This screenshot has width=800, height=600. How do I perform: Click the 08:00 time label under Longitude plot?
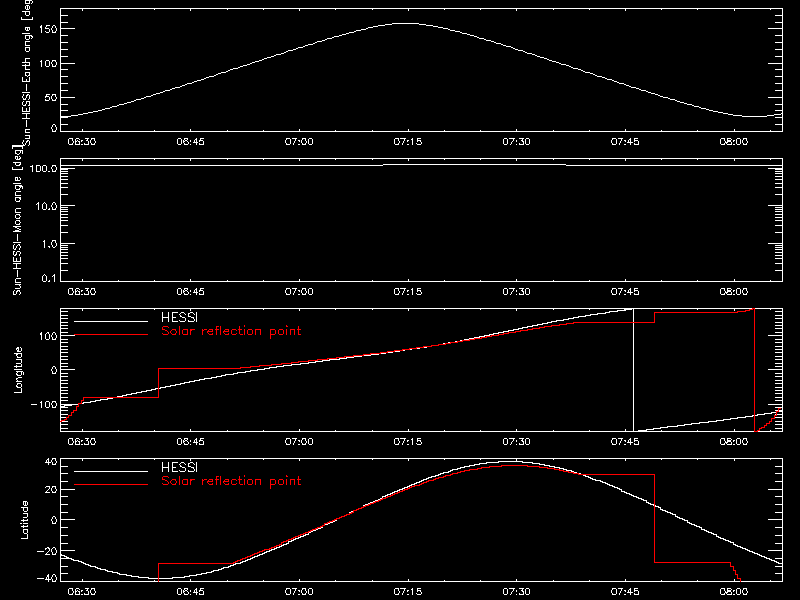[734, 441]
